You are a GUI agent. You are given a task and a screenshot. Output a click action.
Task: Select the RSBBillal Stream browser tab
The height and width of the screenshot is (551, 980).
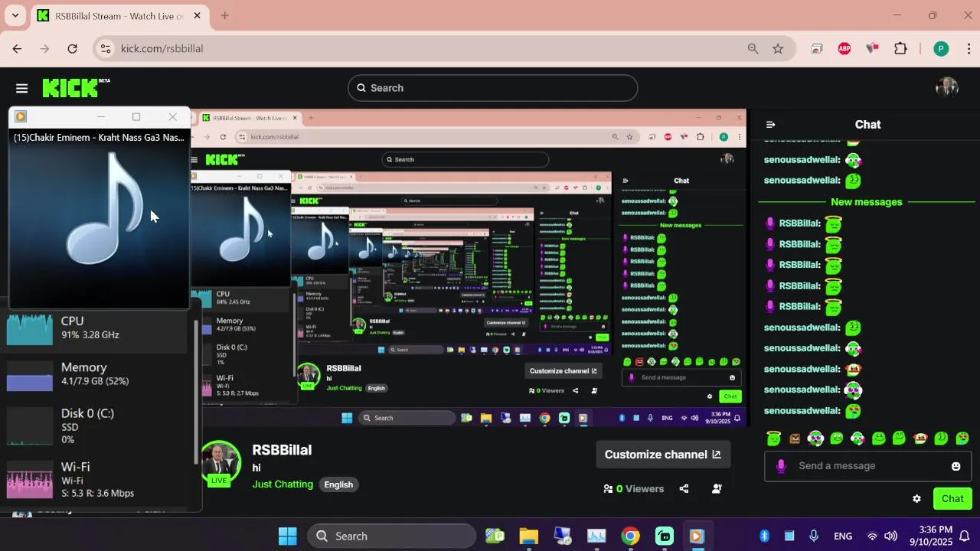[x=119, y=16]
